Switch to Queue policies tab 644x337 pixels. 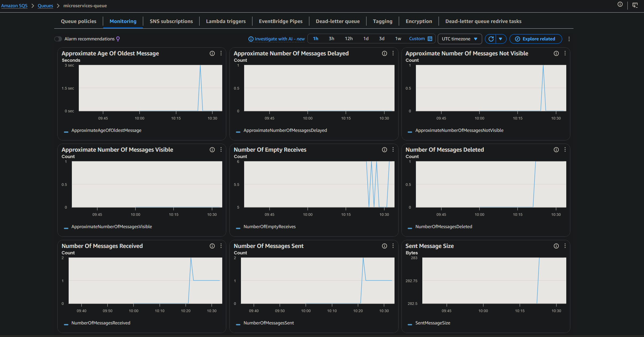tap(79, 21)
